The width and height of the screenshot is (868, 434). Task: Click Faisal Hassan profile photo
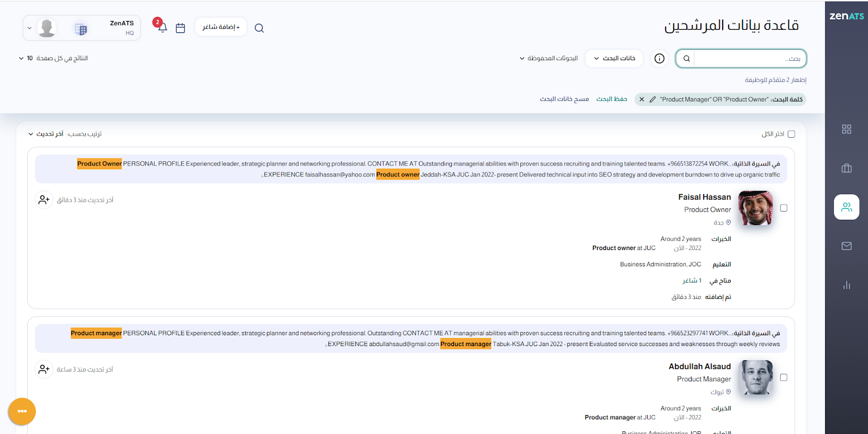click(x=756, y=208)
